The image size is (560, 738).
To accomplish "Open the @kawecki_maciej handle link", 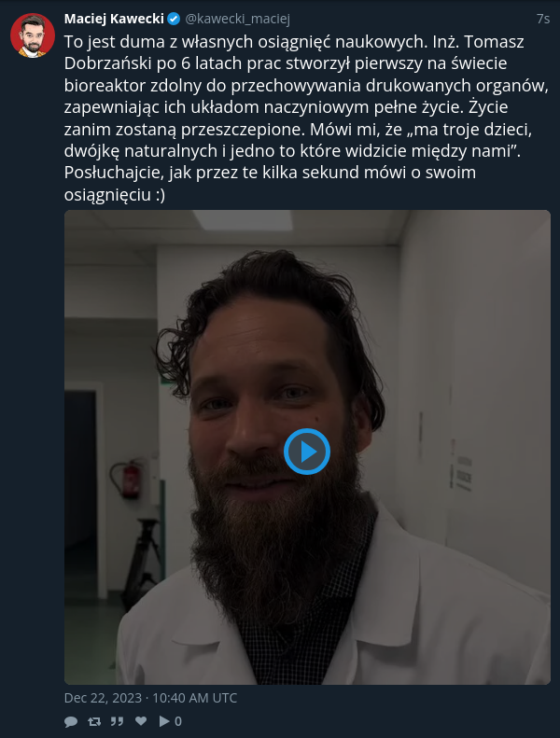I will (237, 19).
